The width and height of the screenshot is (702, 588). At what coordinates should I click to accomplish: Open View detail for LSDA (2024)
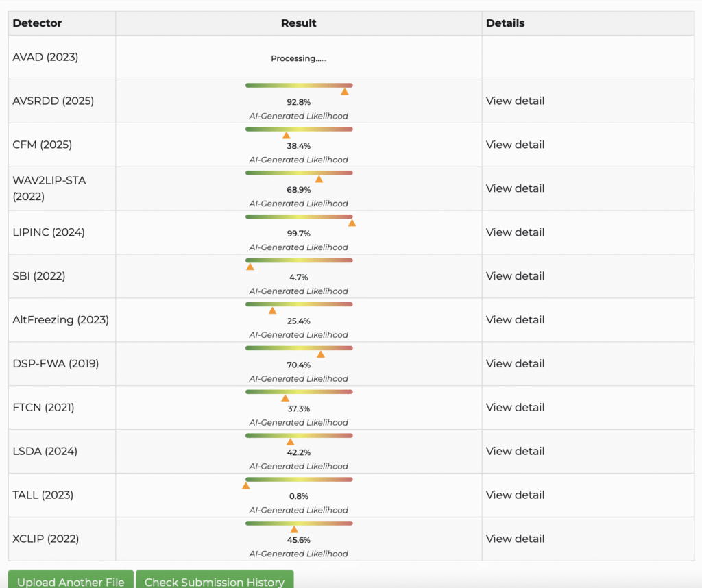pos(515,451)
